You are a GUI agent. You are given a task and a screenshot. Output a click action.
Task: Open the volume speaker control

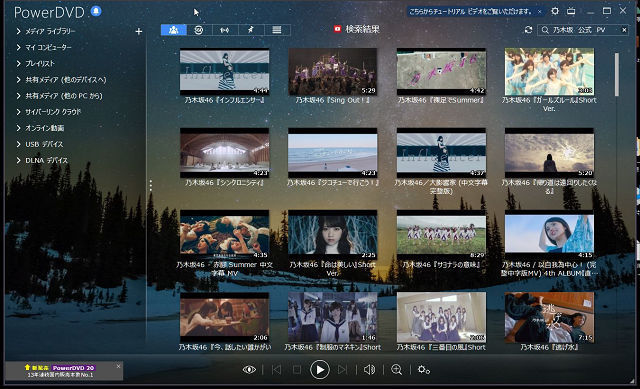(369, 370)
